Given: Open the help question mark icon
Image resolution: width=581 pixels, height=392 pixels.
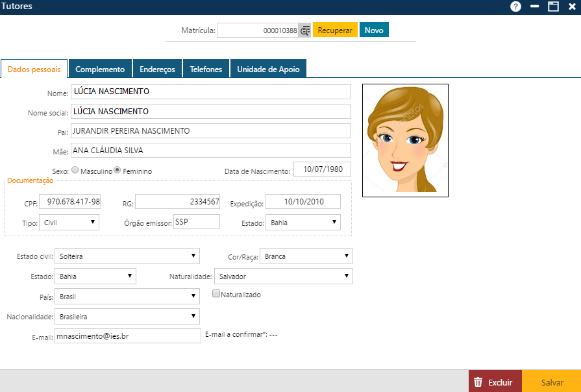Looking at the screenshot, I should pos(516,6).
